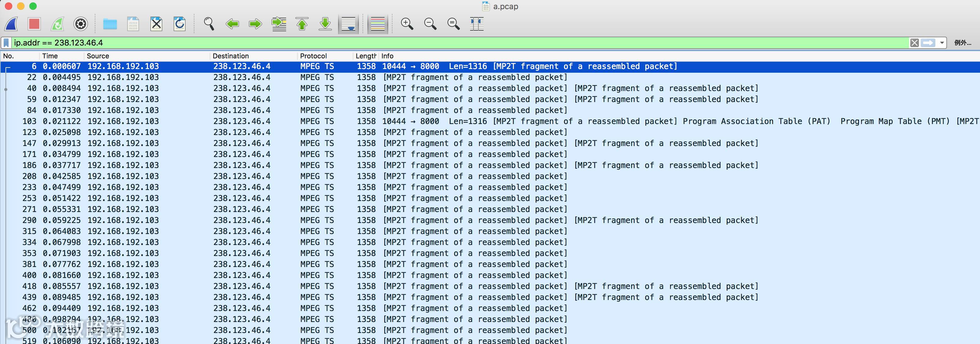Open filter bookmark menu
Screen dimensions: 980x344
point(6,42)
